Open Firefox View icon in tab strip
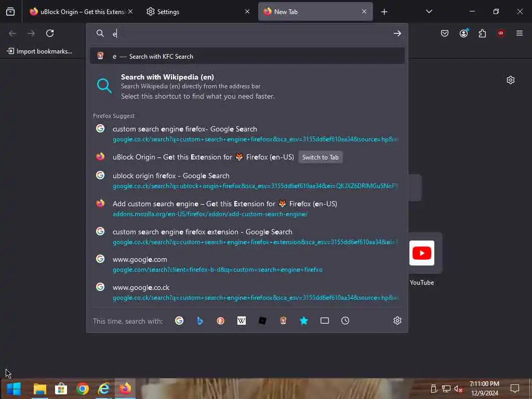The height and width of the screenshot is (399, 532). tap(10, 11)
